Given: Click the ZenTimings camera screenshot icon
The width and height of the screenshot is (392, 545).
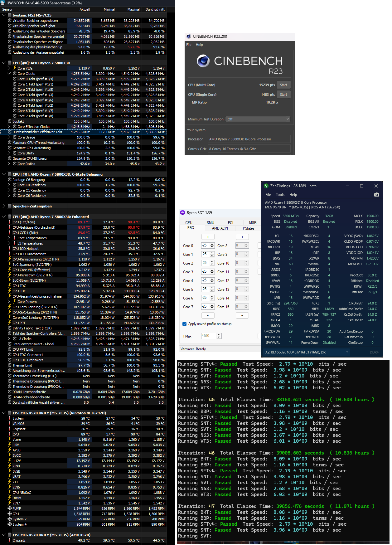Looking at the screenshot, I should point(376,195).
